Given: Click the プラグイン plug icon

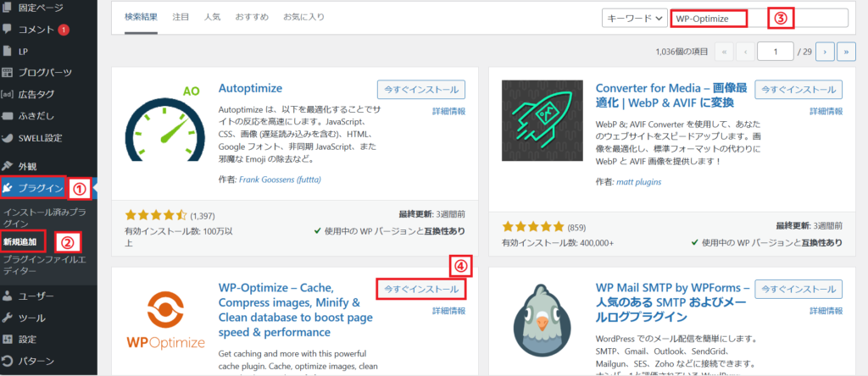Looking at the screenshot, I should (8, 188).
